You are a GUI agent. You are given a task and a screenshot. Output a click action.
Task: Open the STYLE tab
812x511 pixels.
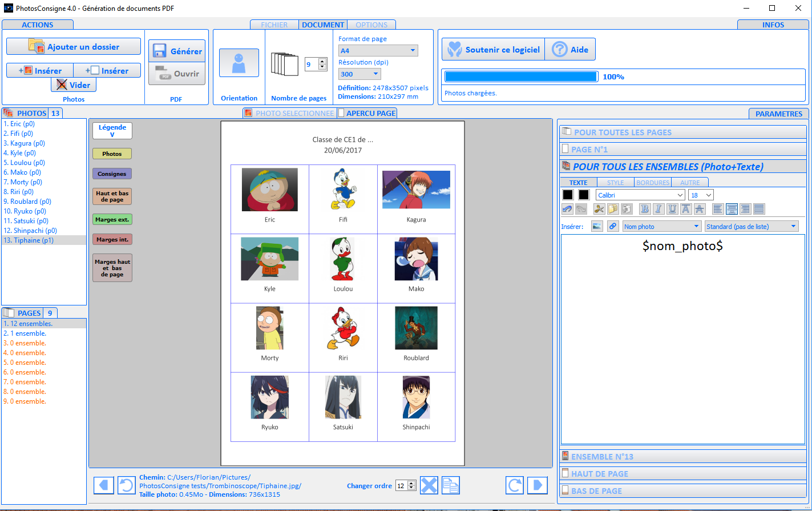pyautogui.click(x=615, y=183)
